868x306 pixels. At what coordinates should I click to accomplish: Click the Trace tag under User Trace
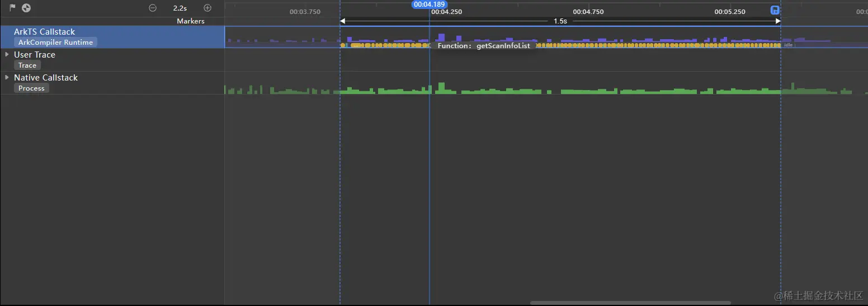(x=27, y=65)
